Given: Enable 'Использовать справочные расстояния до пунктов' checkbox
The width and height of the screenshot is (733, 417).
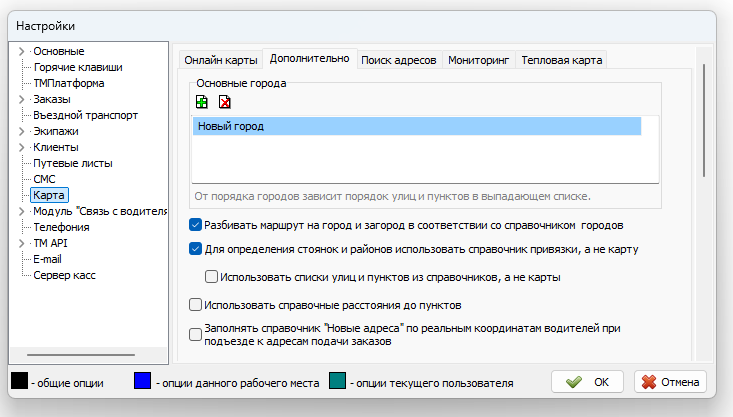Looking at the screenshot, I should [x=195, y=305].
